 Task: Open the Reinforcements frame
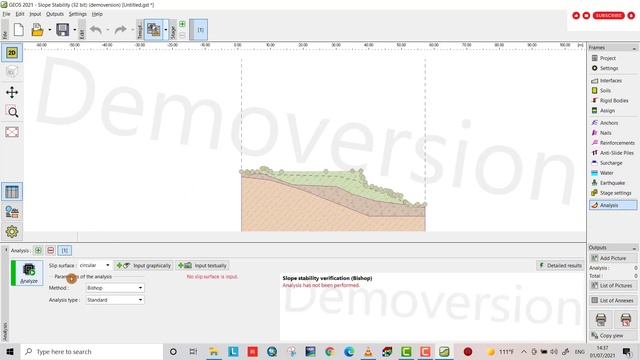(613, 143)
